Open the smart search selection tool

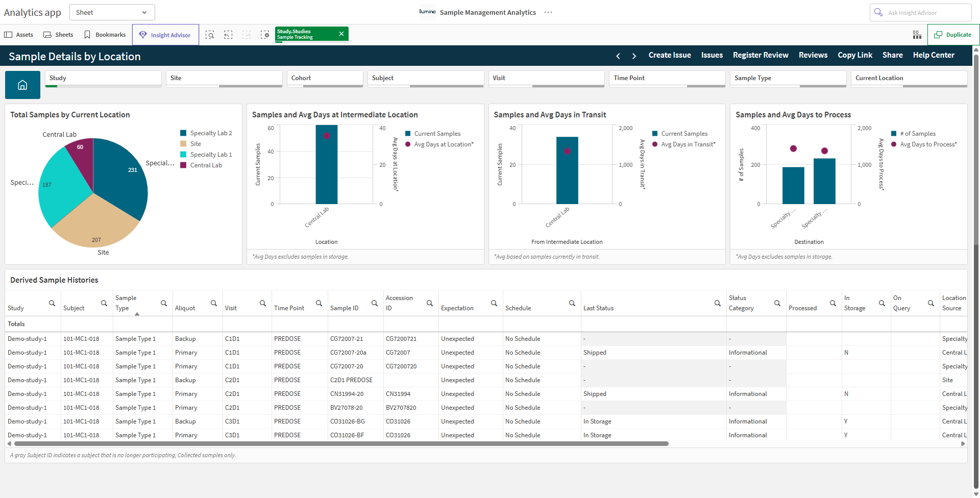(x=210, y=35)
